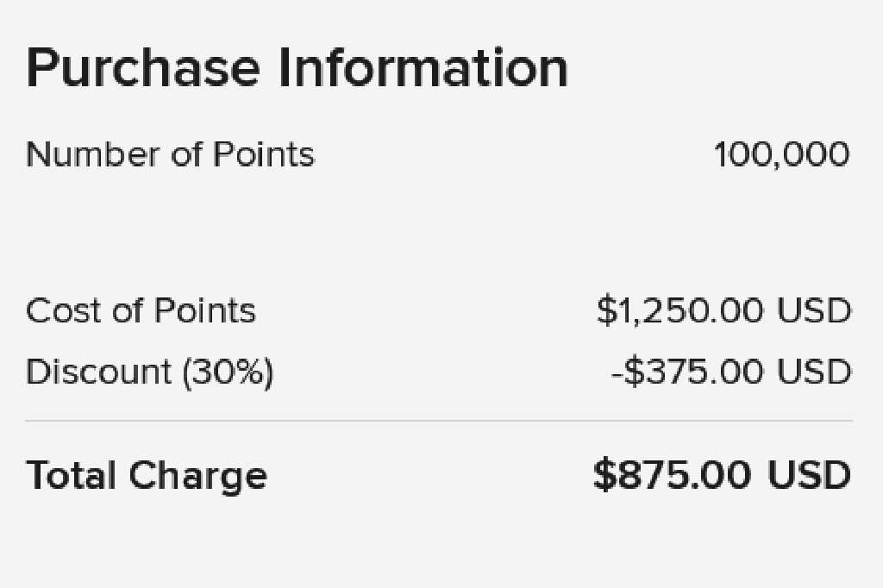Click the Purchase Information heading
Image resolution: width=883 pixels, height=588 pixels.
pos(297,69)
